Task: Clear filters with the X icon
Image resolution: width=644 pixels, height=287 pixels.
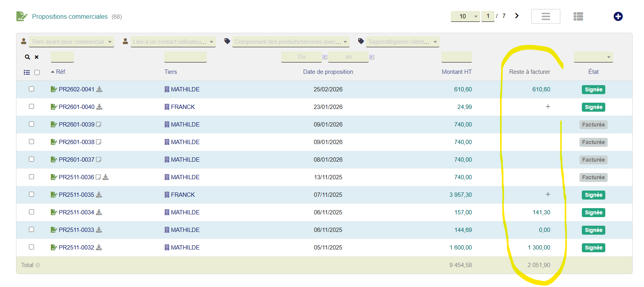Action: point(37,57)
